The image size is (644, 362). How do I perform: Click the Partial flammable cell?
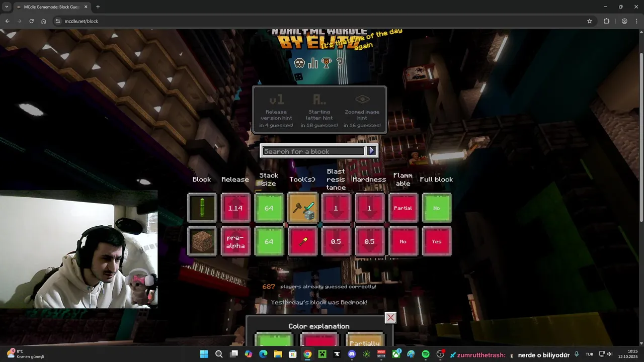(403, 208)
